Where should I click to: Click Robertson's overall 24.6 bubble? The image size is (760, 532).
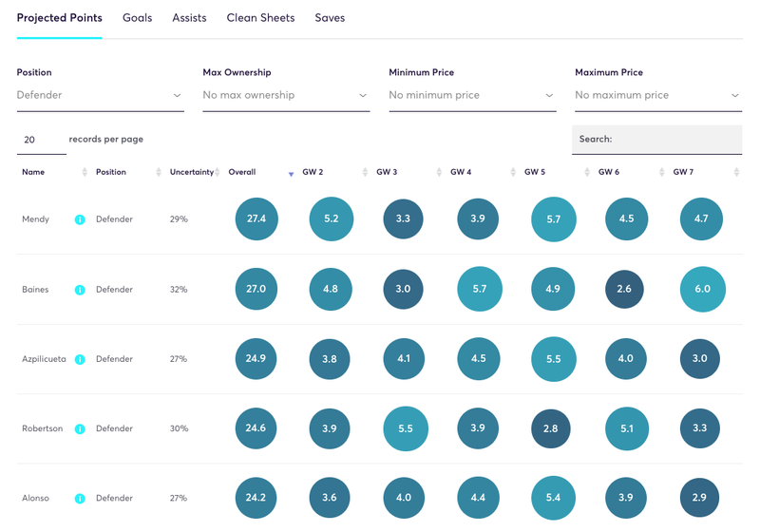tap(256, 428)
